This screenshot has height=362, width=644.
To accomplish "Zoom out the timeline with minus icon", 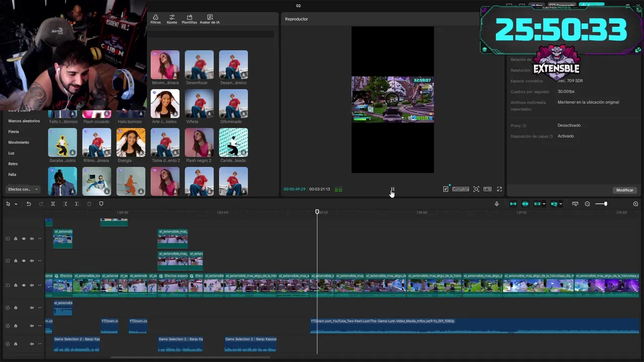I will [587, 204].
